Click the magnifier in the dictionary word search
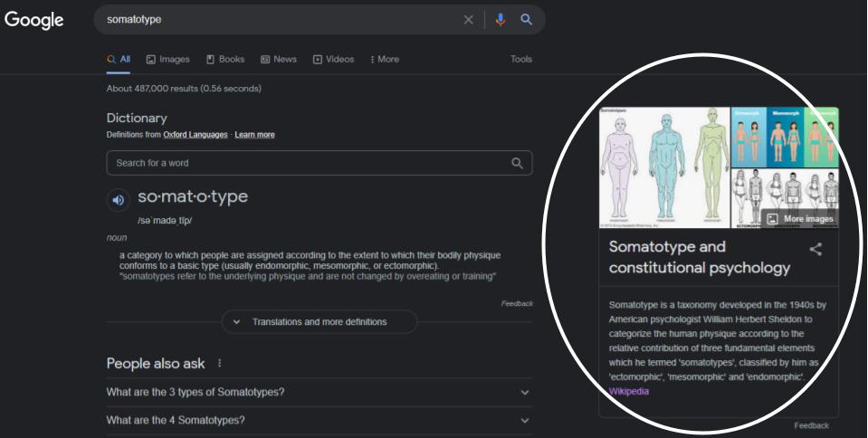 tap(517, 163)
